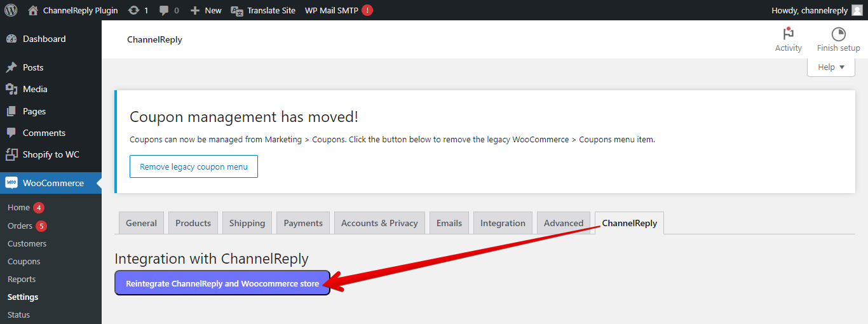Click the red badge 5 beside Orders
The image size is (868, 324).
coord(41,226)
